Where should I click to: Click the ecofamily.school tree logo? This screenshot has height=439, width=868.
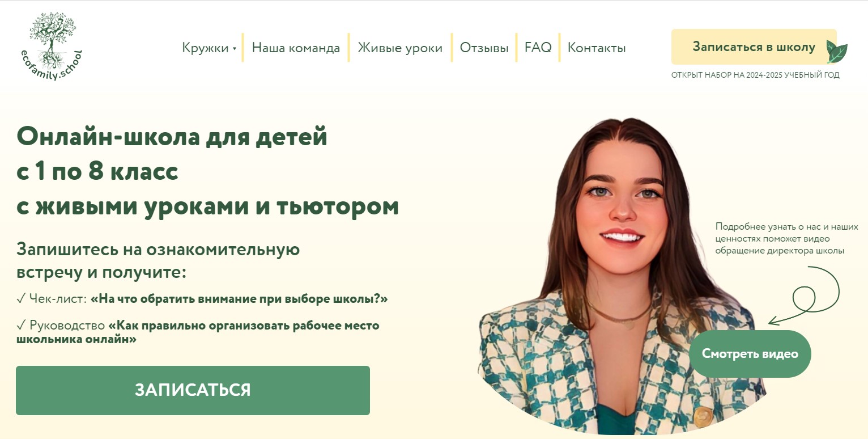click(x=50, y=48)
